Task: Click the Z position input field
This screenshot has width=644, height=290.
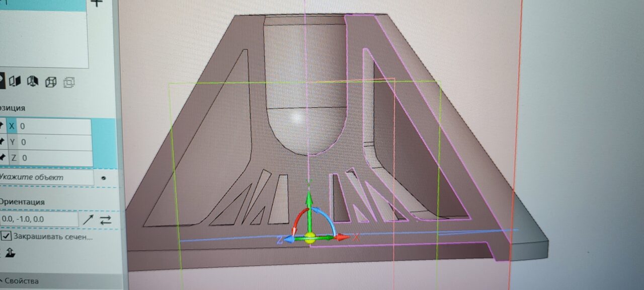Action: point(54,158)
